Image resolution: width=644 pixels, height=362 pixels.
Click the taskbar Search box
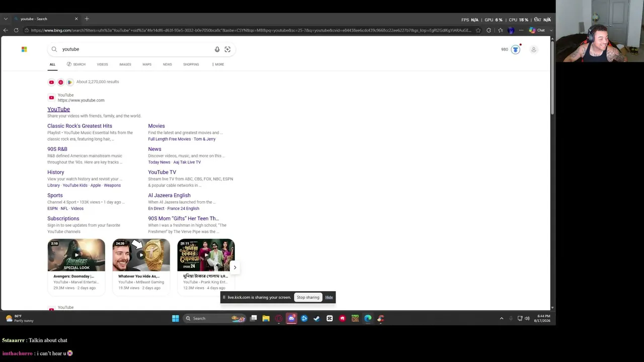pos(214,318)
